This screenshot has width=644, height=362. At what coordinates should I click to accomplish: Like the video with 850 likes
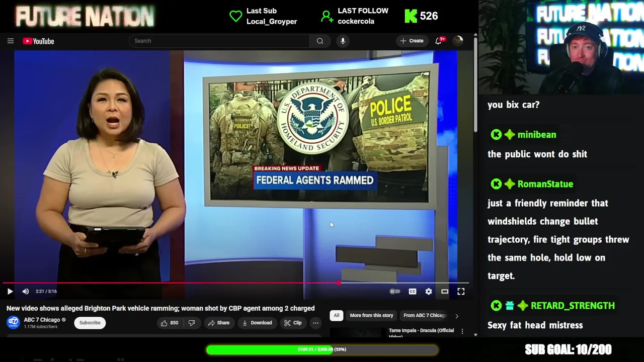pos(170,323)
